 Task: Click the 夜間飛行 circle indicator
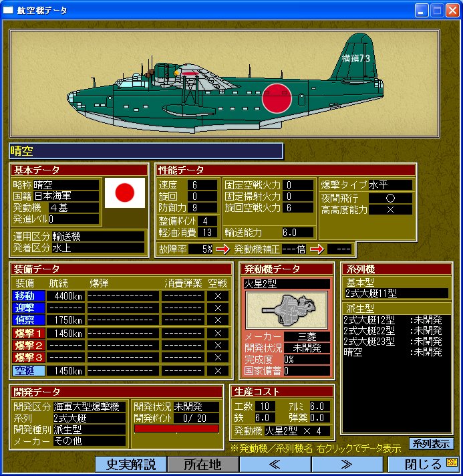390,199
